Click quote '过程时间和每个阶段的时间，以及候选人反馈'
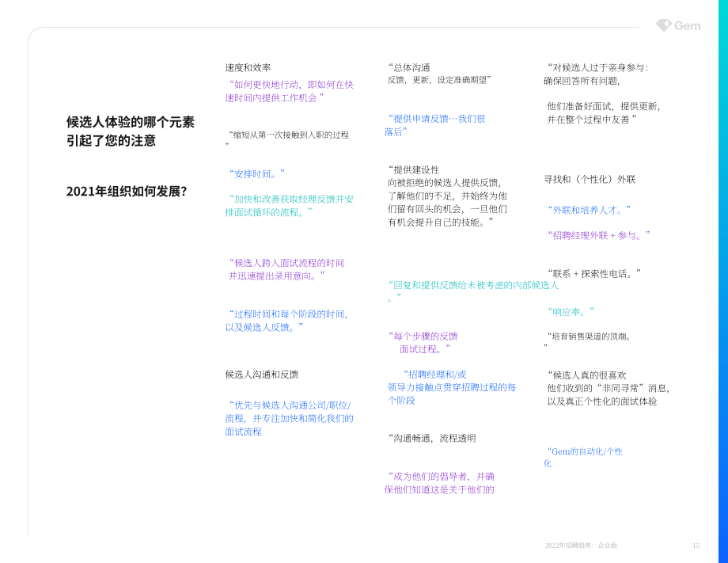This screenshot has width=728, height=563. click(287, 321)
